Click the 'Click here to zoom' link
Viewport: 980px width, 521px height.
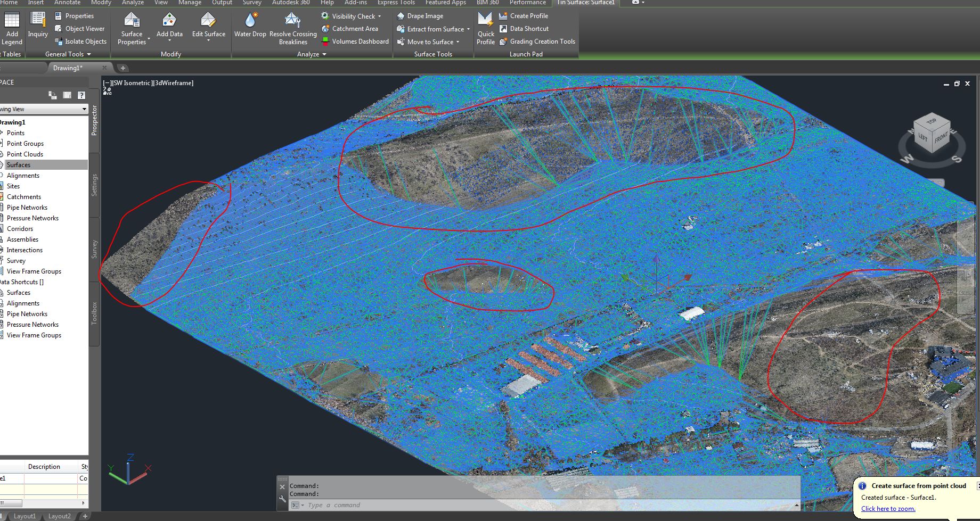click(887, 508)
